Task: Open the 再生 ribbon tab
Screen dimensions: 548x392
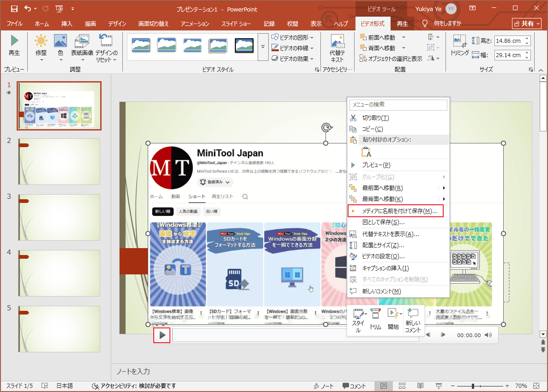Action: click(x=402, y=24)
